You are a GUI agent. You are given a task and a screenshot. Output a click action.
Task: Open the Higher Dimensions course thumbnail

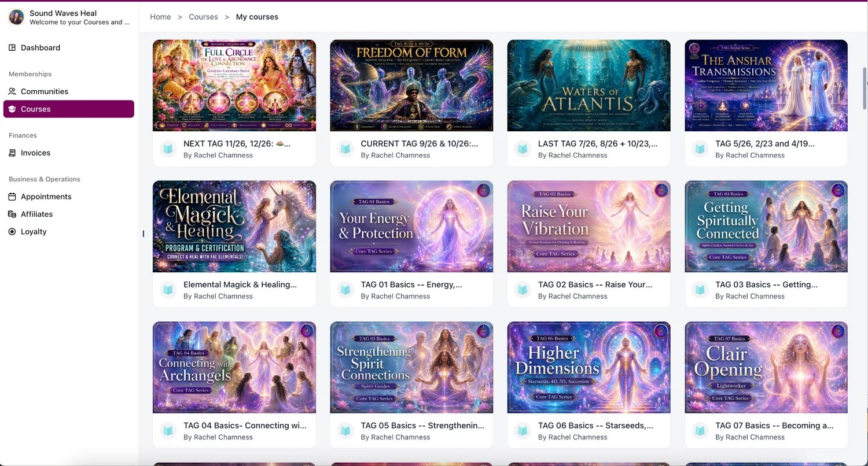(589, 368)
